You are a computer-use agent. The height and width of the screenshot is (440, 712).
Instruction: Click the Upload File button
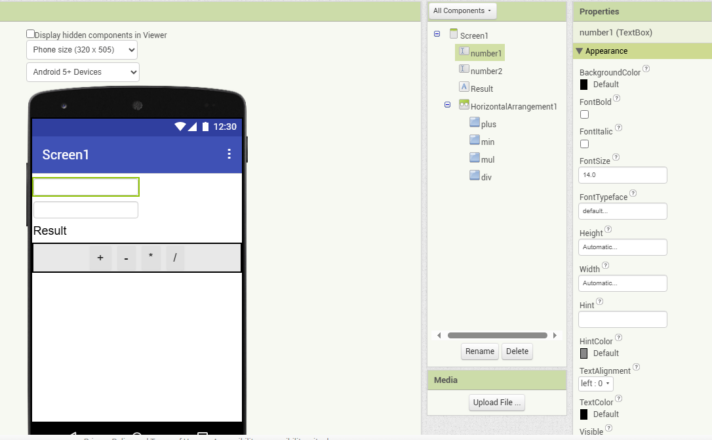click(497, 402)
